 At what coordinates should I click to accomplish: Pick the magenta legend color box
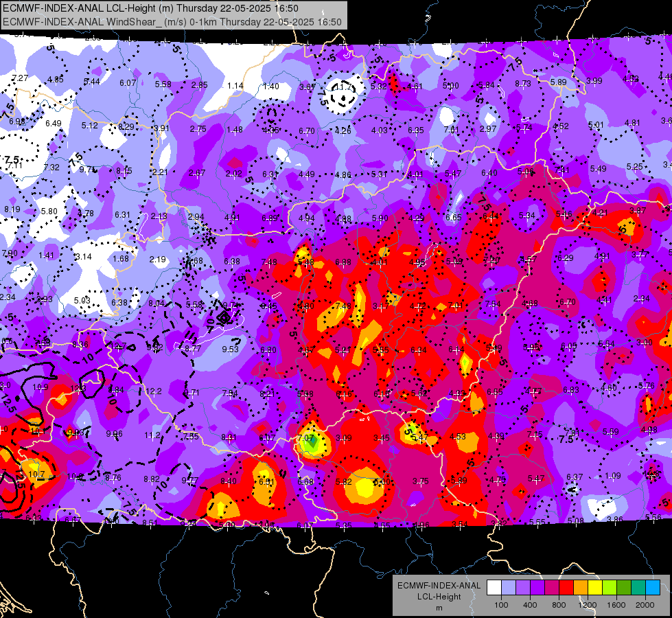(552, 588)
